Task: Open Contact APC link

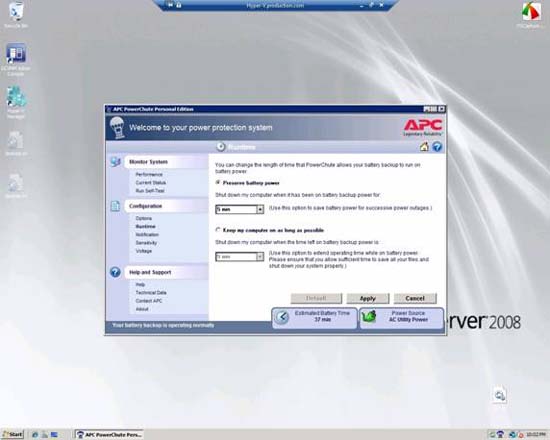Action: (x=149, y=301)
